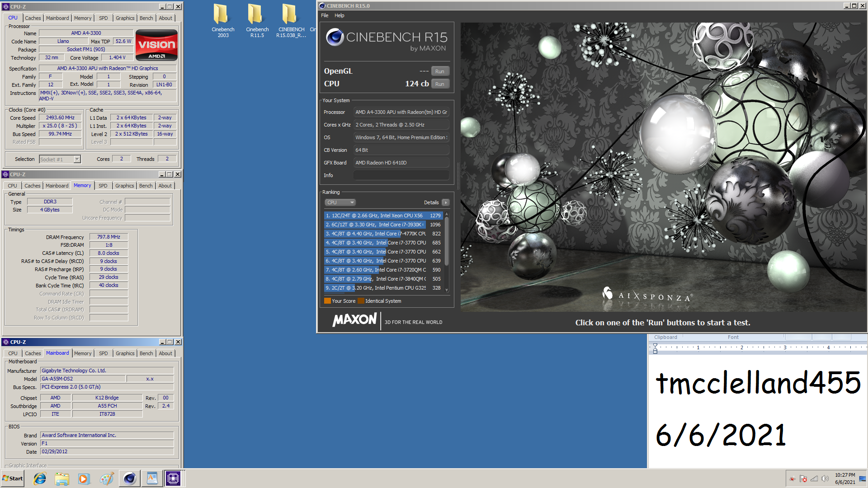The width and height of the screenshot is (868, 488).
Task: Select ranking row Intel Core i7-3930K 1096
Action: click(x=383, y=225)
